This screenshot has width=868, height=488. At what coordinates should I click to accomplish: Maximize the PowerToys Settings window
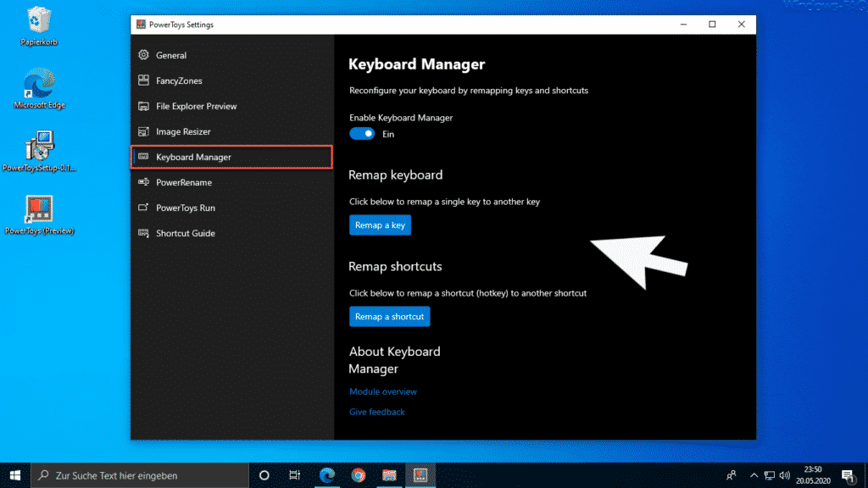coord(712,25)
